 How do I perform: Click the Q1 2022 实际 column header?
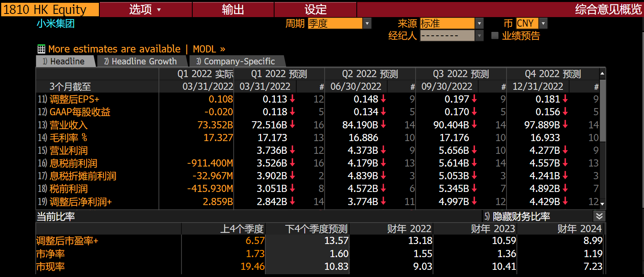[205, 74]
